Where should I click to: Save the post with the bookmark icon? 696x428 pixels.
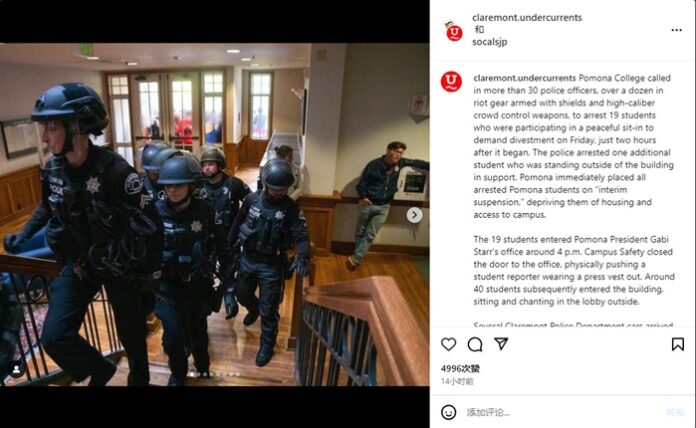[677, 344]
